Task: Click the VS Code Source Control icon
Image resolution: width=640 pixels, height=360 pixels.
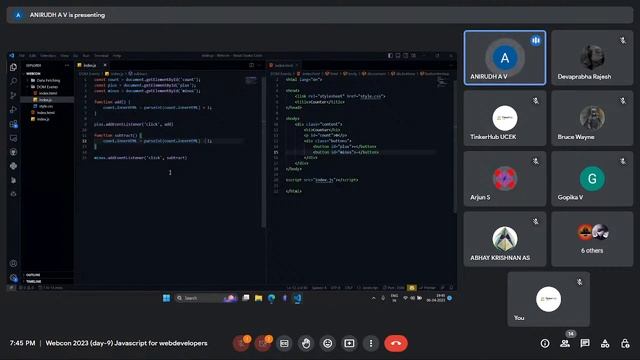Action: pos(13,95)
